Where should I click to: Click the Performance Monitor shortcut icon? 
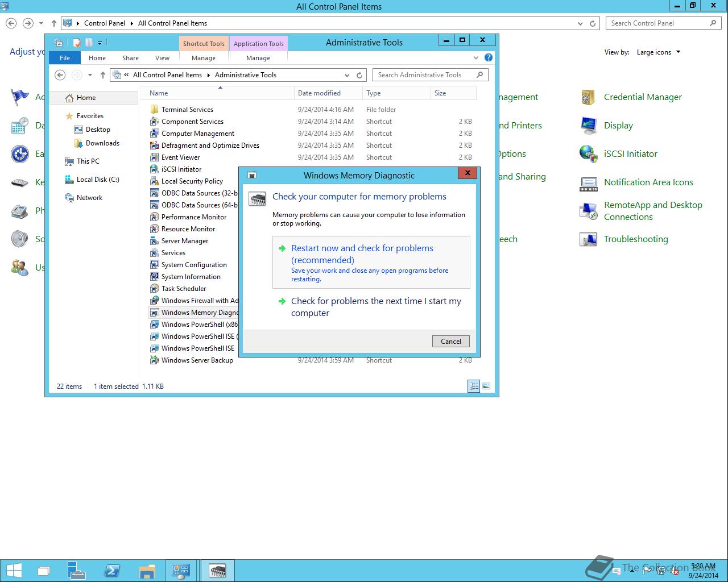[x=154, y=217]
